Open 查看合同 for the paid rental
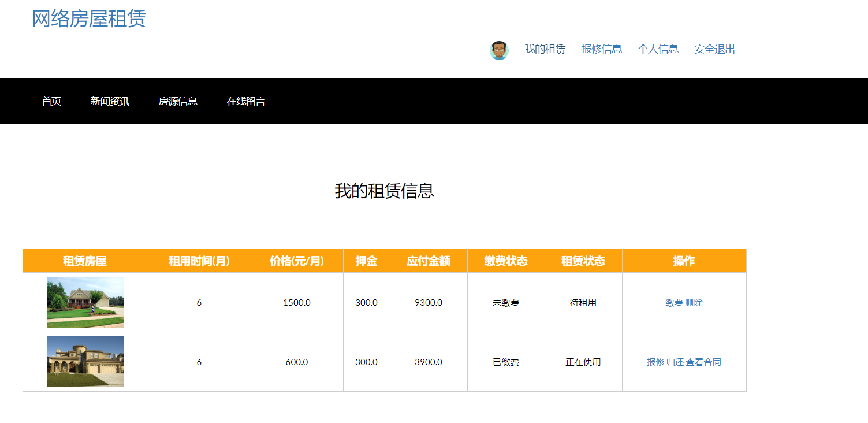This screenshot has height=423, width=868. coord(703,362)
